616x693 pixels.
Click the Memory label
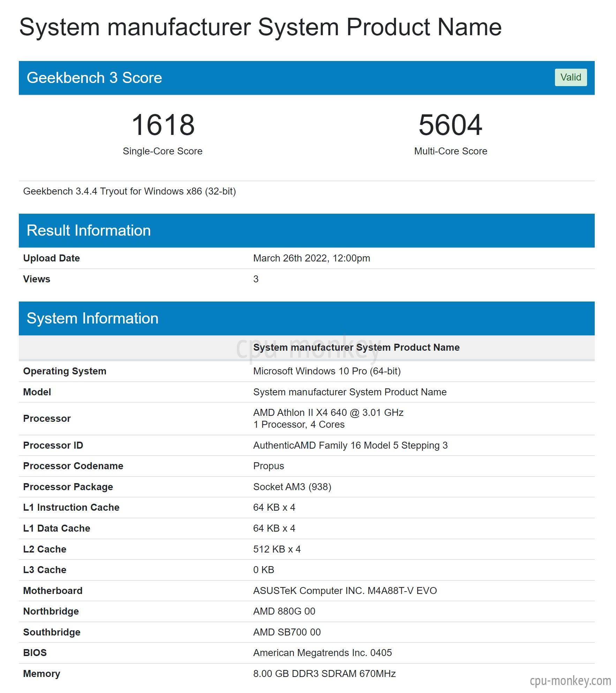click(42, 674)
